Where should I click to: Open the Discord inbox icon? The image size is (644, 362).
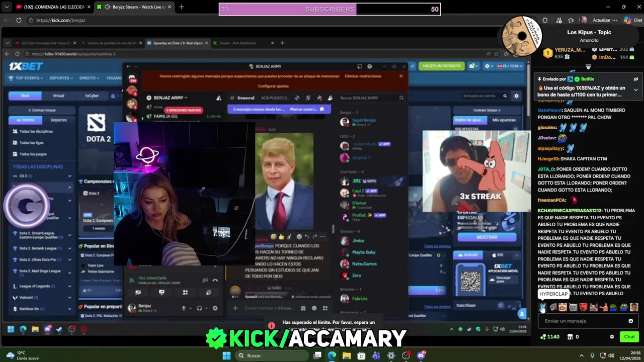point(360,66)
